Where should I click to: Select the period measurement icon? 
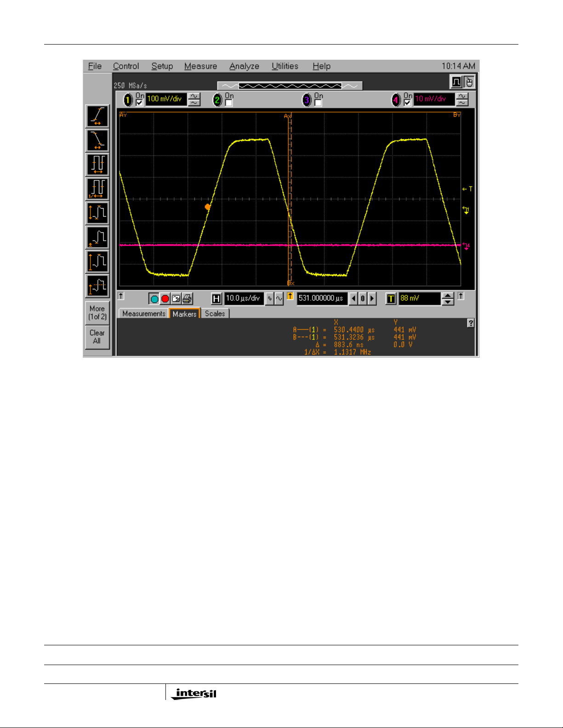coord(97,164)
